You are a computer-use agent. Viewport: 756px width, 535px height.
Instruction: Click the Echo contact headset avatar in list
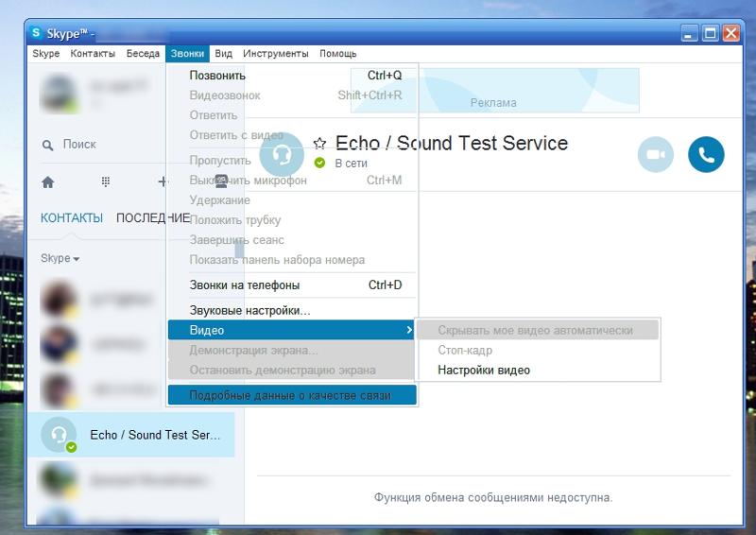point(59,435)
